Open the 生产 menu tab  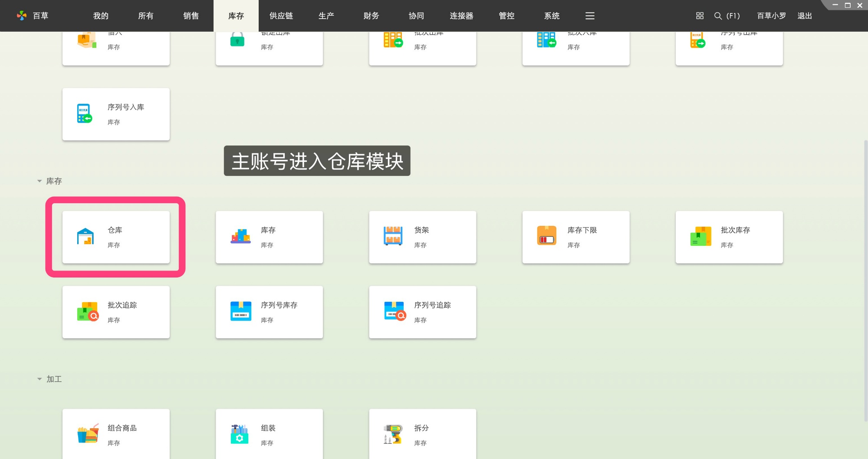coord(326,16)
